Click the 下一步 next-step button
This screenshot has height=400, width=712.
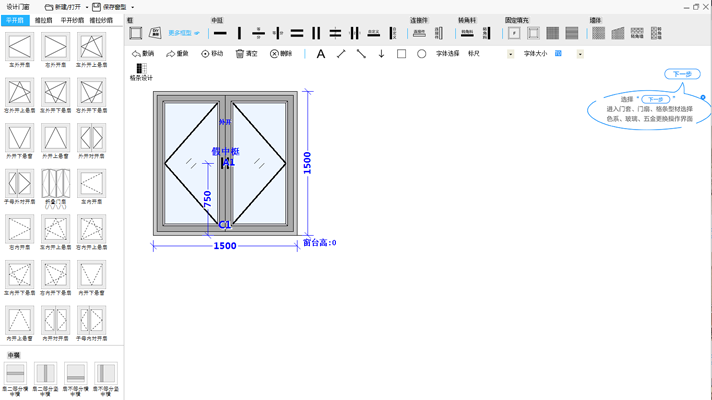tap(682, 75)
